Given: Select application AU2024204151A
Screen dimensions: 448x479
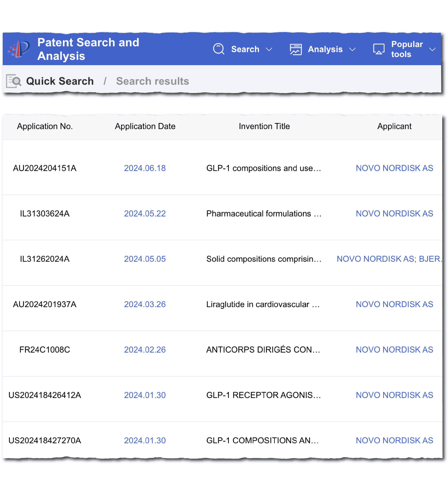Looking at the screenshot, I should (x=45, y=168).
